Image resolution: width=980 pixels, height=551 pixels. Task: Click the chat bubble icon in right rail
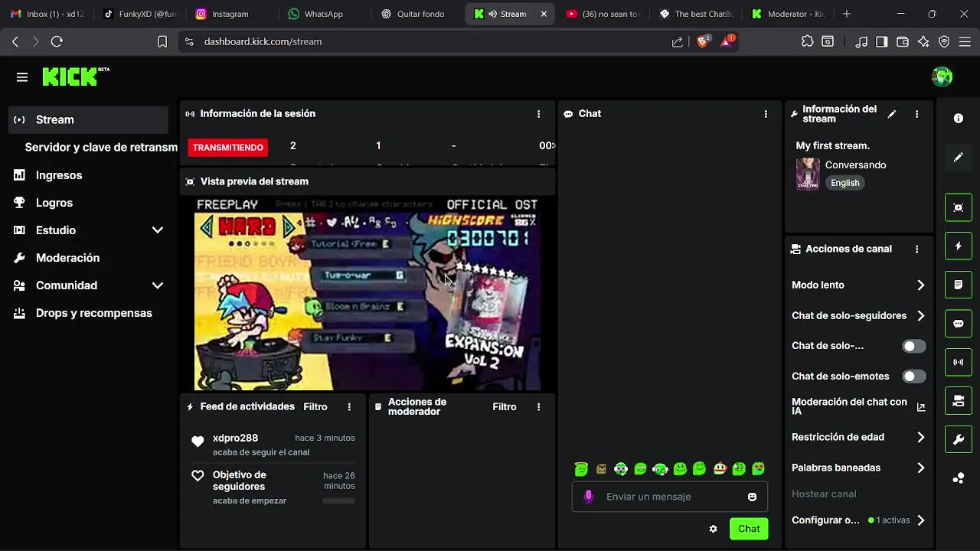959,323
